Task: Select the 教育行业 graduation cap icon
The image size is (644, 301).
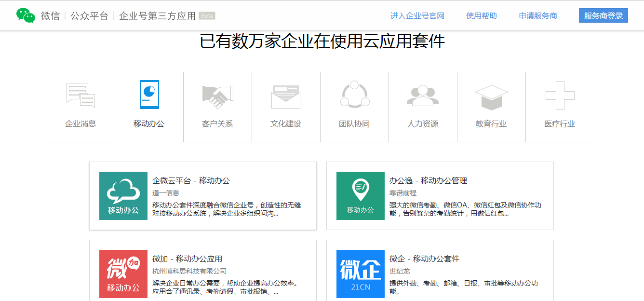Action: pyautogui.click(x=491, y=97)
